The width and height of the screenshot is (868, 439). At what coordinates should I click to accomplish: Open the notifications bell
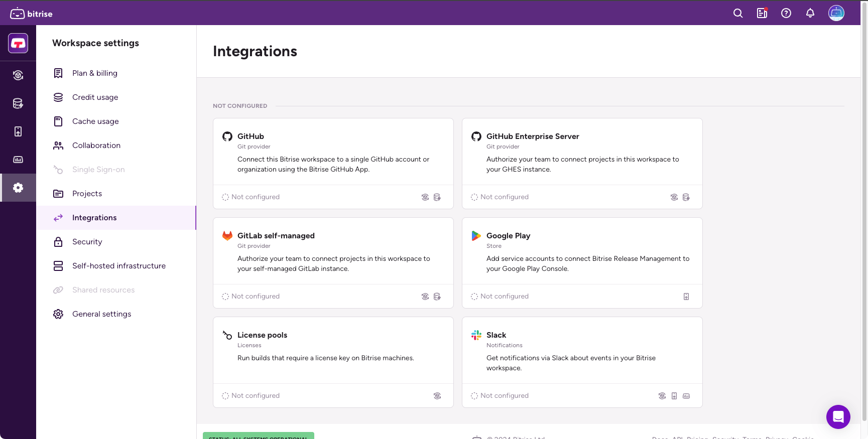tap(810, 14)
